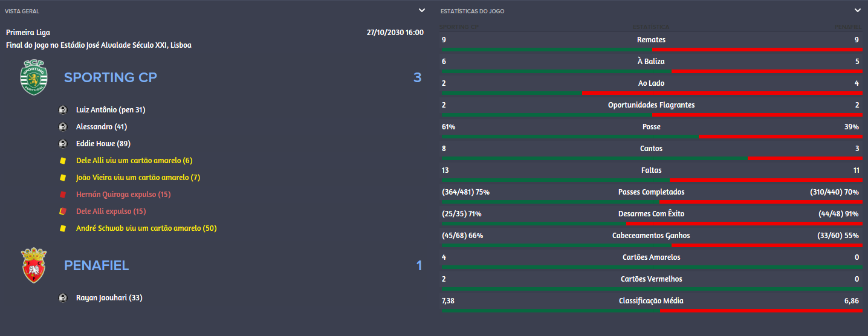Click the Sporting CP club crest
The image size is (868, 336).
[33, 77]
